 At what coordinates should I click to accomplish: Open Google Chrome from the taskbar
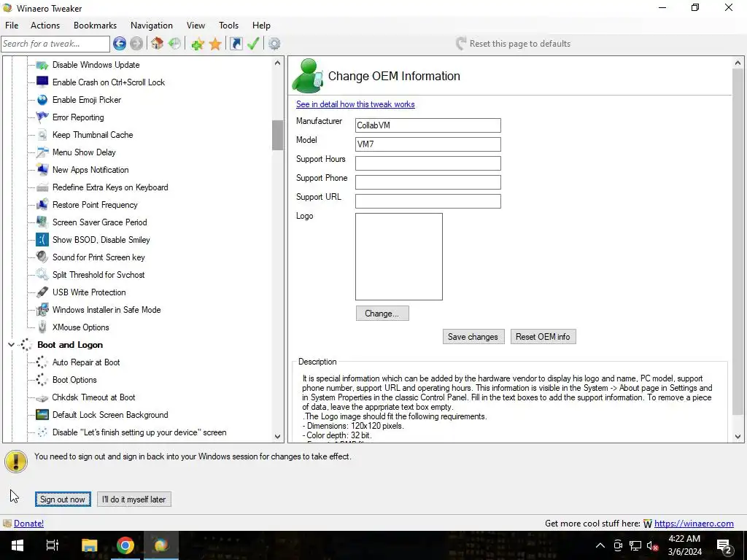(x=125, y=545)
